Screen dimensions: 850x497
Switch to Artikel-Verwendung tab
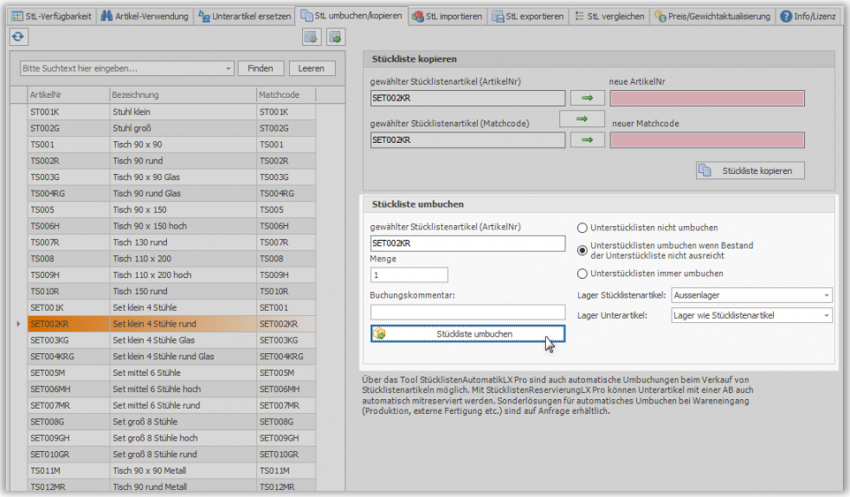tap(145, 16)
